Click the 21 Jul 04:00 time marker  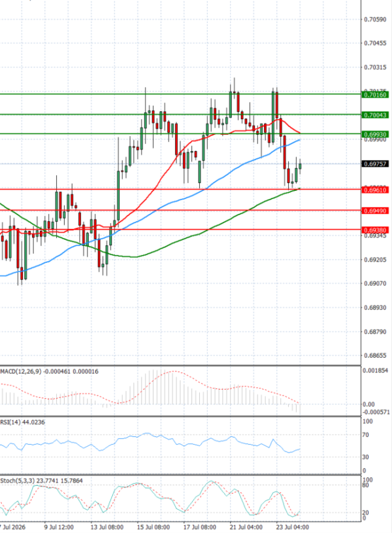(x=246, y=527)
